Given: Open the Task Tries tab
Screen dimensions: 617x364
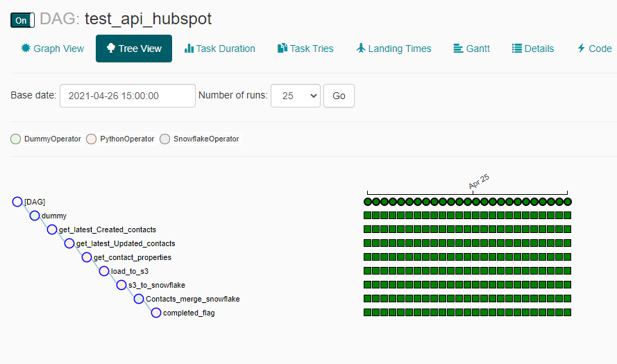Looking at the screenshot, I should pos(305,49).
